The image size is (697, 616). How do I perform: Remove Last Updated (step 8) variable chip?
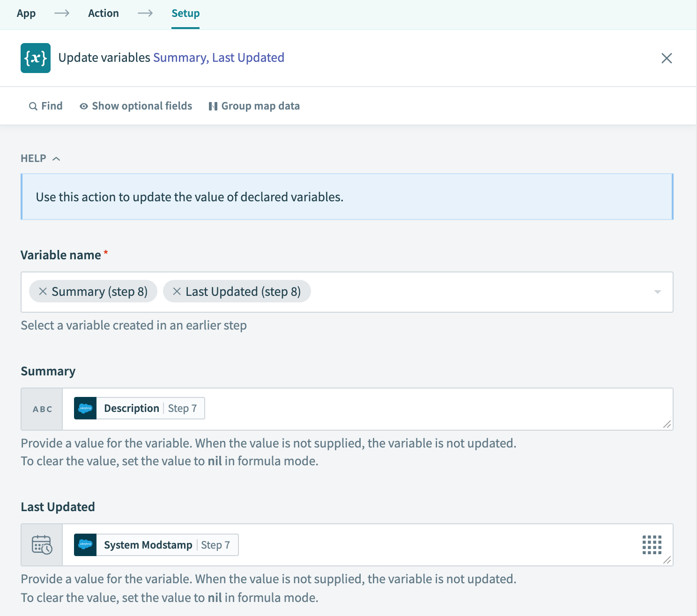177,292
